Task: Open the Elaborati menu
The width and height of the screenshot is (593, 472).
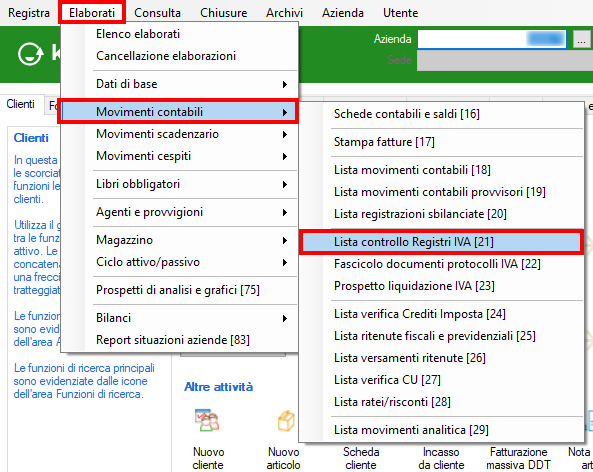Action: click(92, 13)
